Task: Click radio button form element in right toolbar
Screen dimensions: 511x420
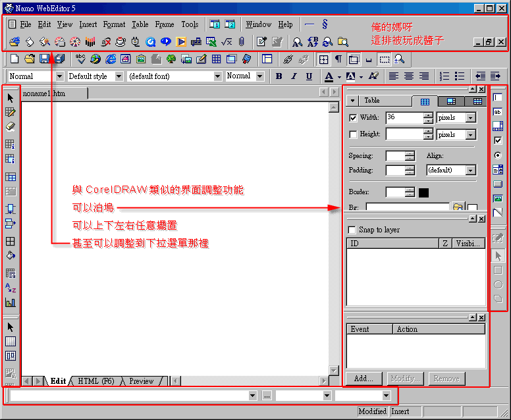Action: point(498,155)
